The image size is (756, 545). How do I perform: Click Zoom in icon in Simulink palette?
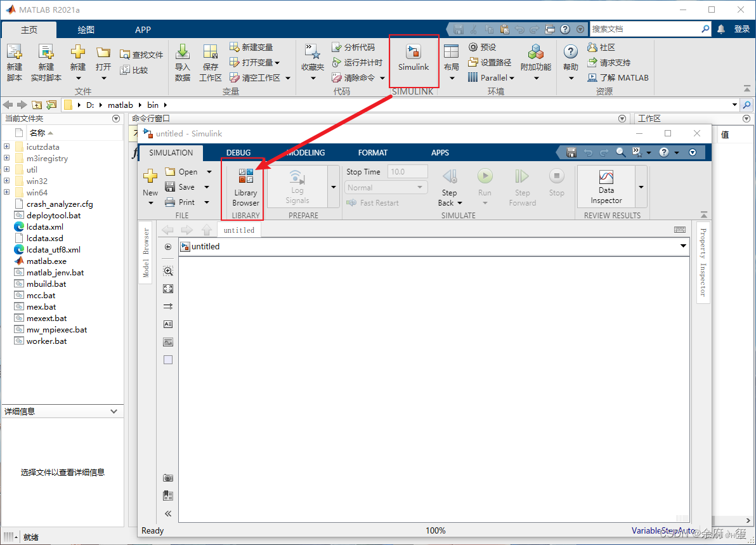[168, 271]
